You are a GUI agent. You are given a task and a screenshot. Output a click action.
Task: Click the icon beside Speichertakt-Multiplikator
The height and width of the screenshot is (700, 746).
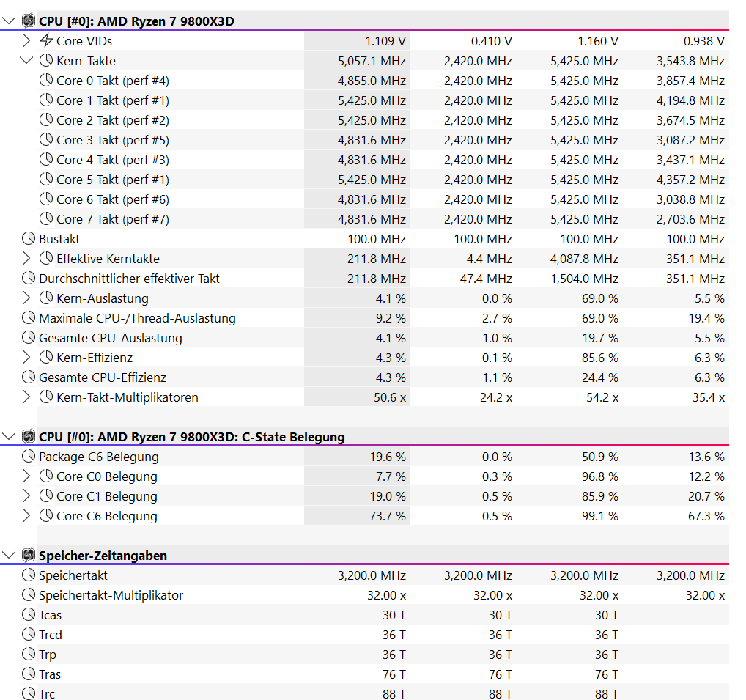[29, 595]
